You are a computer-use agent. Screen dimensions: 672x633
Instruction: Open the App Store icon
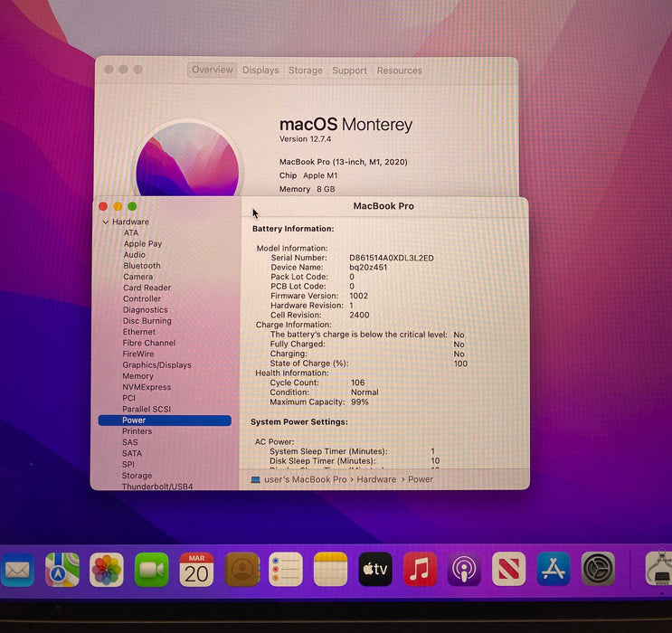point(554,570)
